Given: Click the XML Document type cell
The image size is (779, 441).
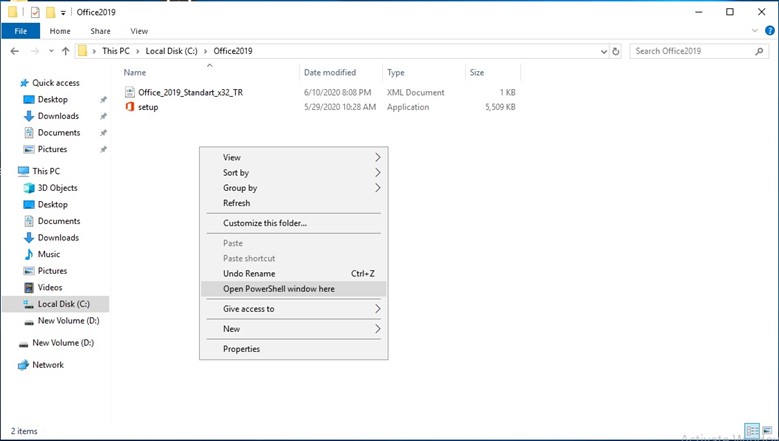Looking at the screenshot, I should click(416, 92).
